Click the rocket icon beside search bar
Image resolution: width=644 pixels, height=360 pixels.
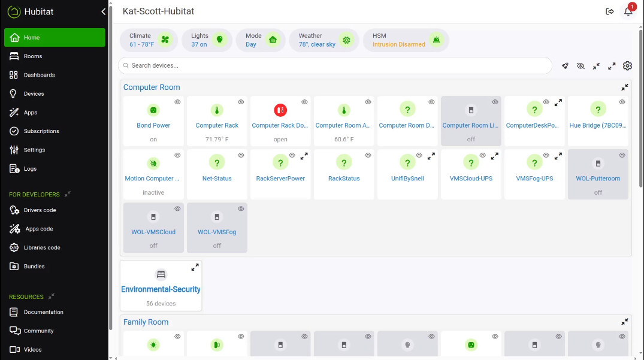[565, 66]
